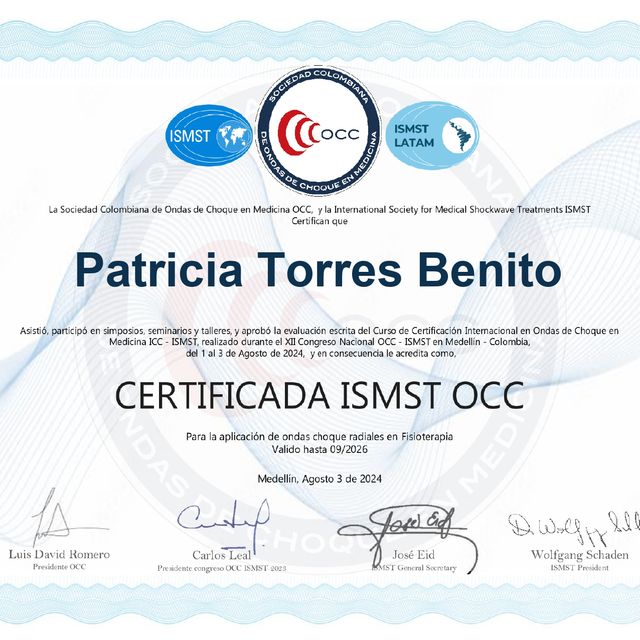Click the heading CERTIFICADA ISMST OCC
640x640 pixels.
click(x=320, y=395)
